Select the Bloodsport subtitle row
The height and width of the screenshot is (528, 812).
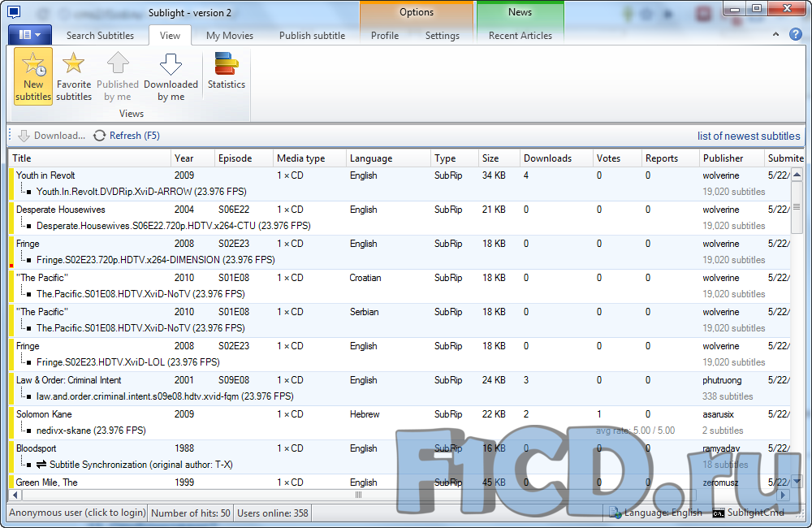coord(400,457)
